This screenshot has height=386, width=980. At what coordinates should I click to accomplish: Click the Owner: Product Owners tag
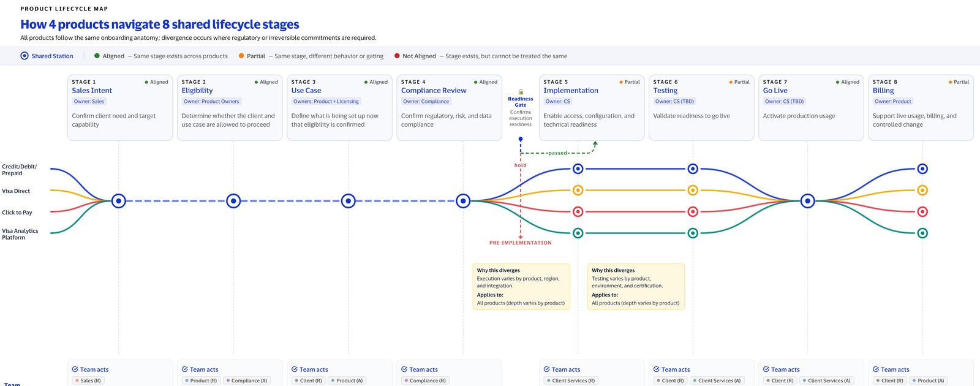211,102
